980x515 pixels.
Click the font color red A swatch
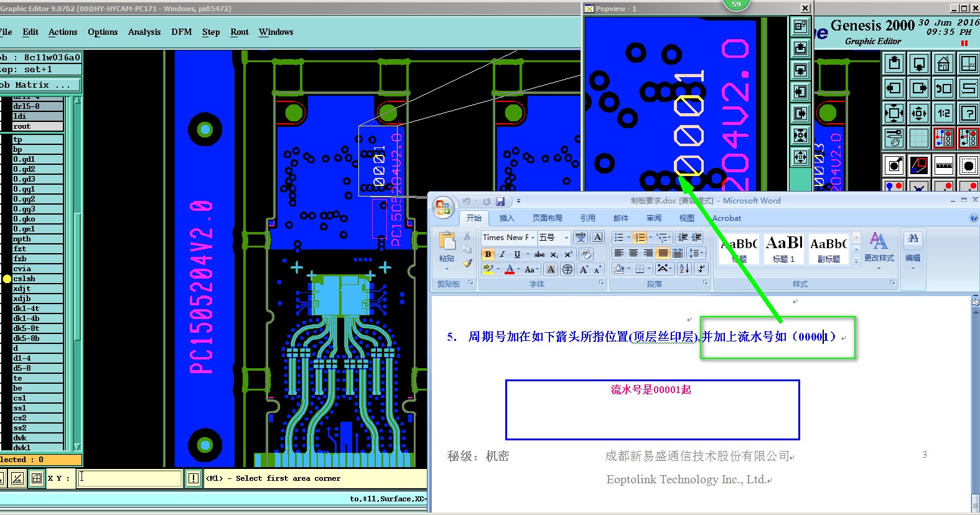pos(510,269)
